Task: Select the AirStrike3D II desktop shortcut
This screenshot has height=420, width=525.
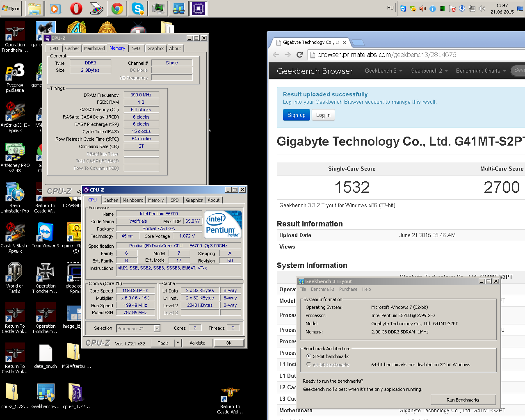Action: 15,118
